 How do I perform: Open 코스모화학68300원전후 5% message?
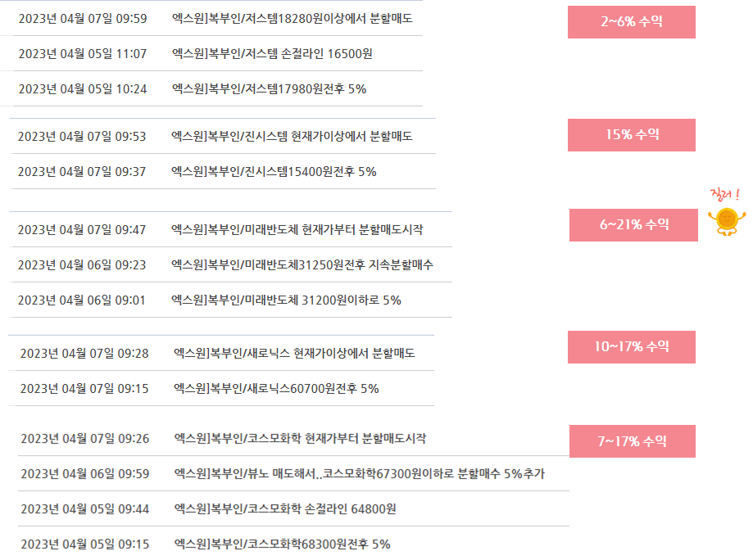282,544
